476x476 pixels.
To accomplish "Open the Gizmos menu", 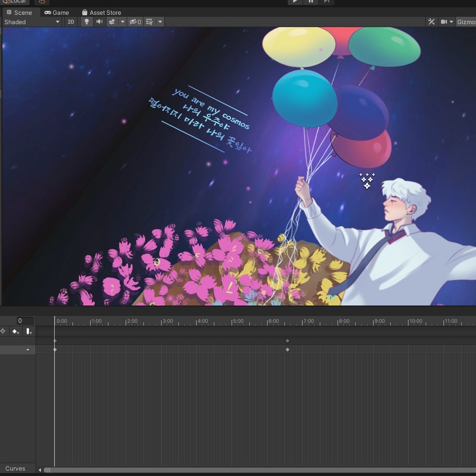I will 466,22.
